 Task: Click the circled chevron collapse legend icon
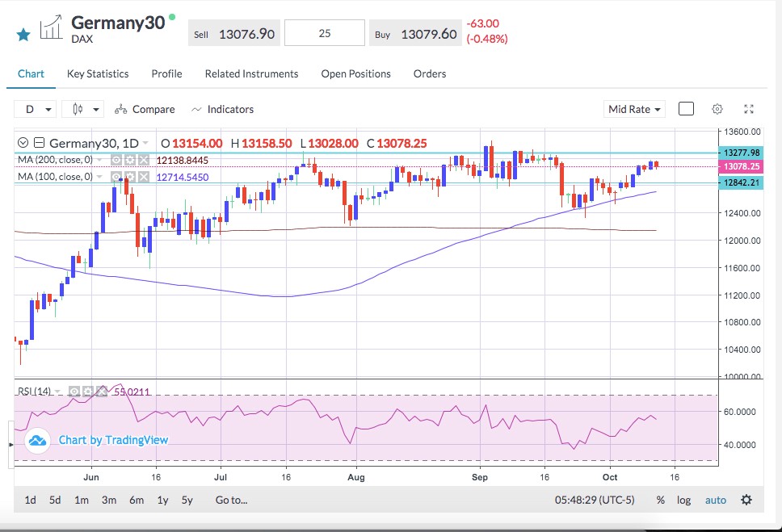[x=23, y=143]
